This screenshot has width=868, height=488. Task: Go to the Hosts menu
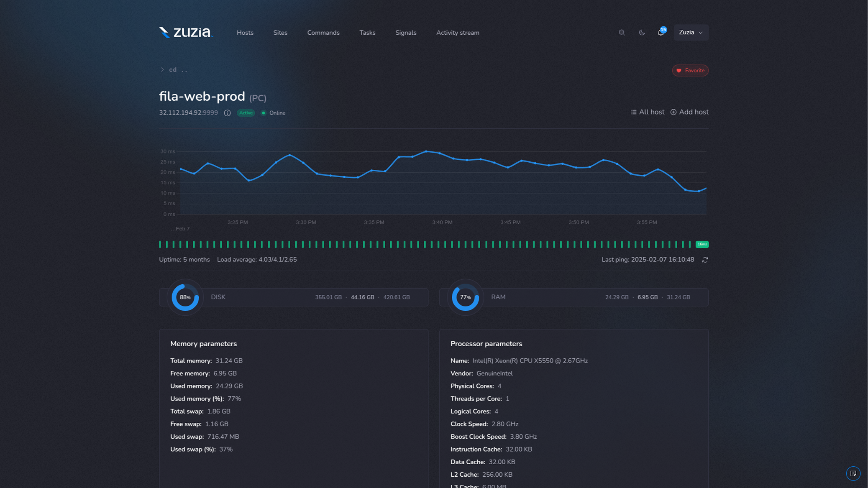pos(245,33)
